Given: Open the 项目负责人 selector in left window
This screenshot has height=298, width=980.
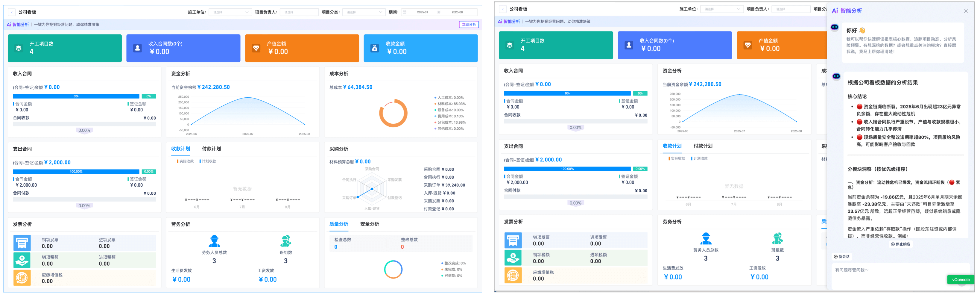Looking at the screenshot, I should tap(299, 12).
